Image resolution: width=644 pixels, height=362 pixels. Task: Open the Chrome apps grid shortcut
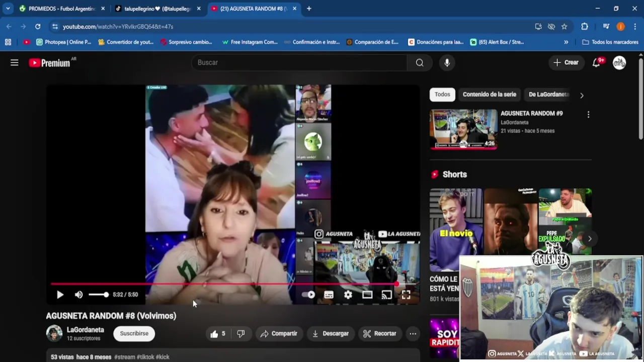pyautogui.click(x=8, y=42)
